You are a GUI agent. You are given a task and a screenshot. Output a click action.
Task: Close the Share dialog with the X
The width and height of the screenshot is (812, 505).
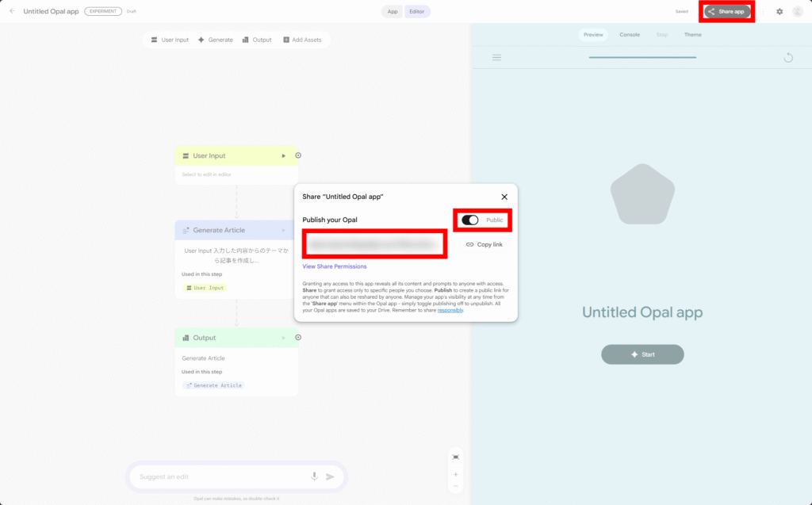[x=504, y=197]
